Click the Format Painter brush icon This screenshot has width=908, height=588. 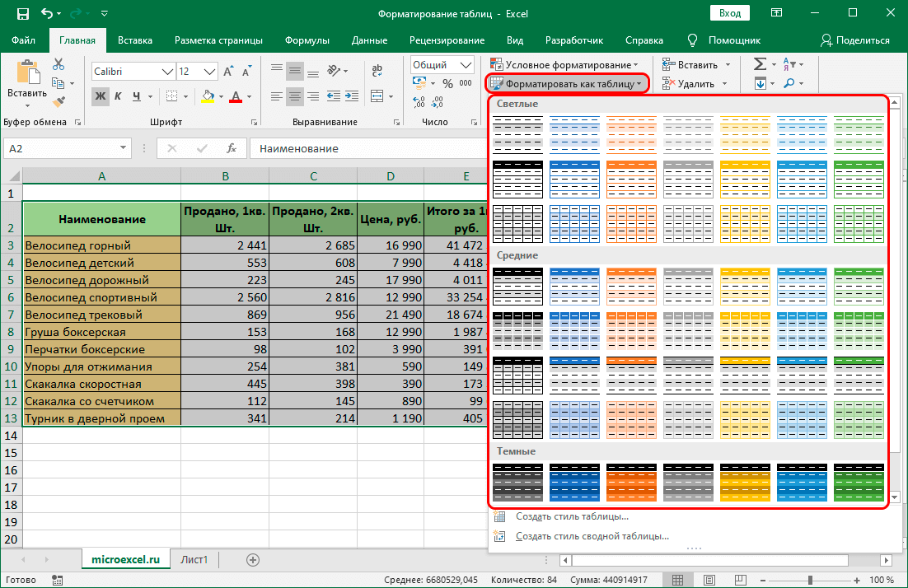[59, 101]
